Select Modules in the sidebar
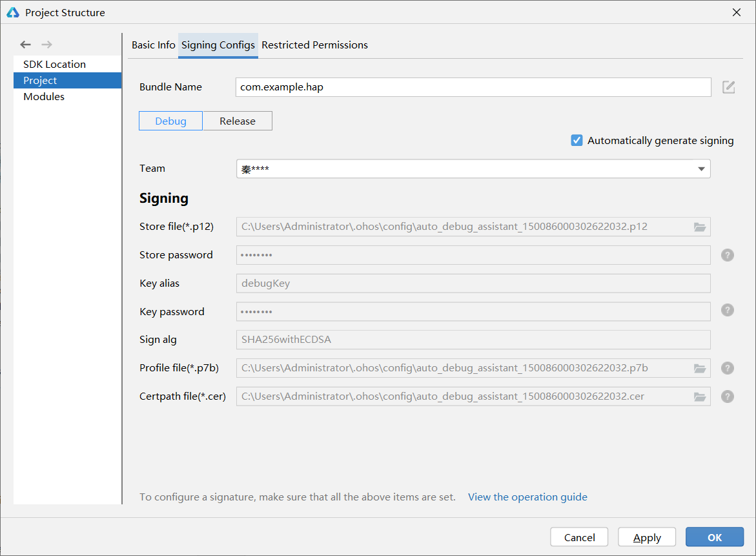 pos(44,97)
